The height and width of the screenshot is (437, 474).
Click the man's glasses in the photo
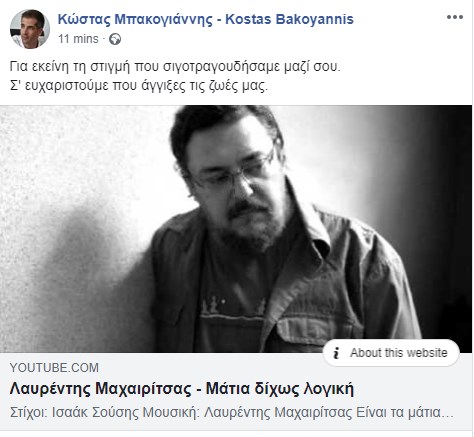coord(233,173)
